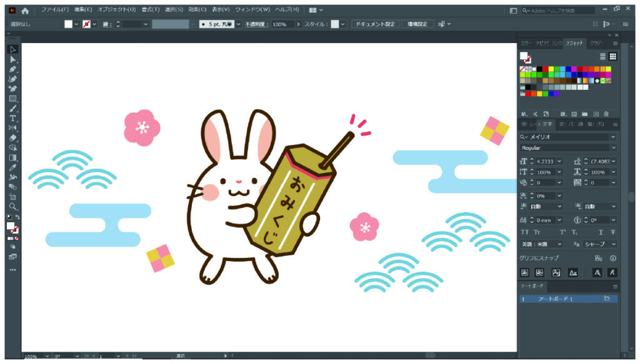
Task: Open font size dropdown showing 4.2333
Action: (559, 162)
